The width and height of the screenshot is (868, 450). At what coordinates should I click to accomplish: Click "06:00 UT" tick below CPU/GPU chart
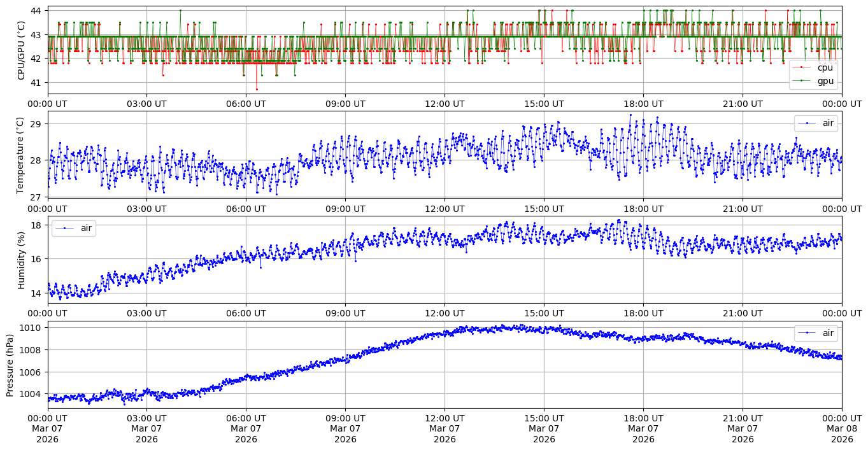(246, 104)
